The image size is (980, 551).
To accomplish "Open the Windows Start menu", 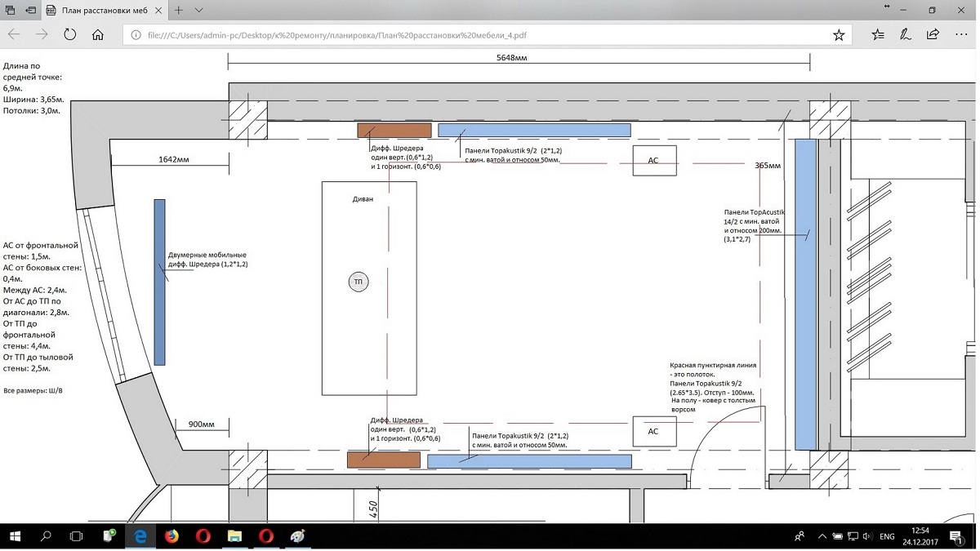I will coord(15,536).
